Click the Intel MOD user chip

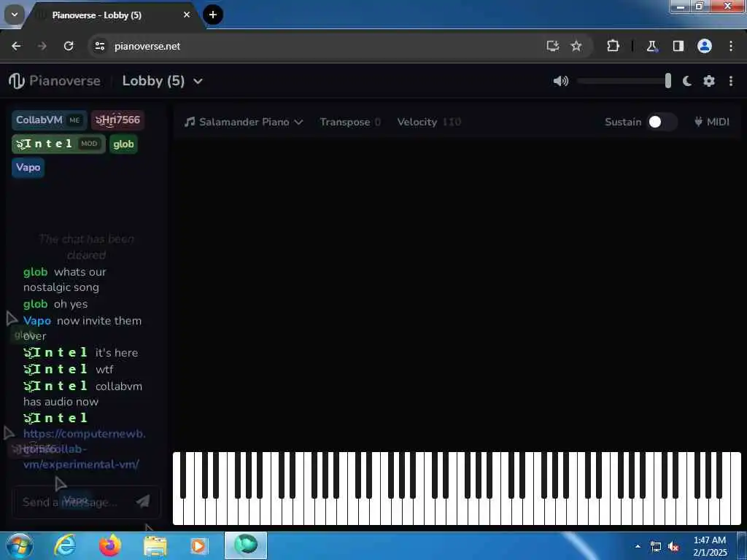[58, 144]
